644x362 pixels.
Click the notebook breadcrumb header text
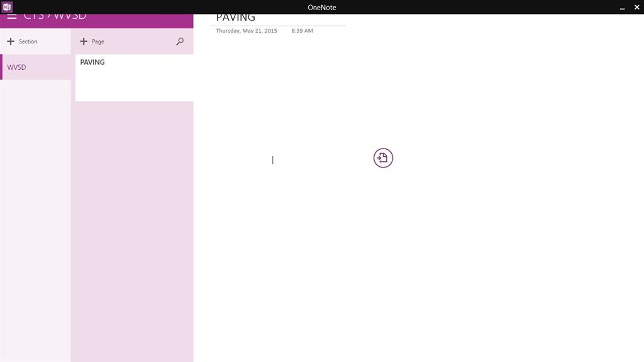click(55, 17)
